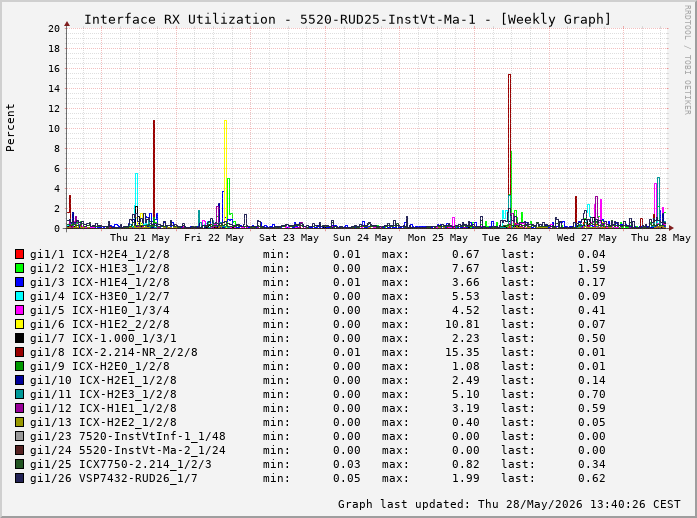
Task: Click the max value 5.53 for gi1/4
Action: 466,296
